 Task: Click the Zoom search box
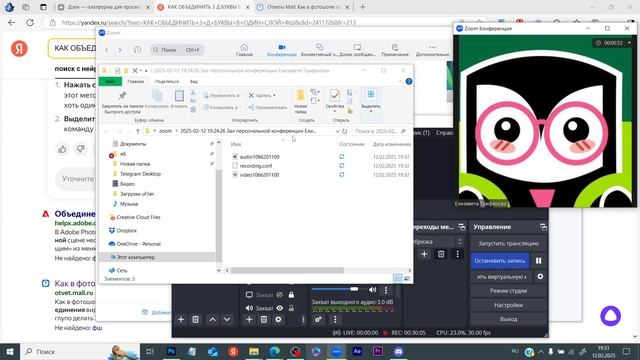(177, 50)
